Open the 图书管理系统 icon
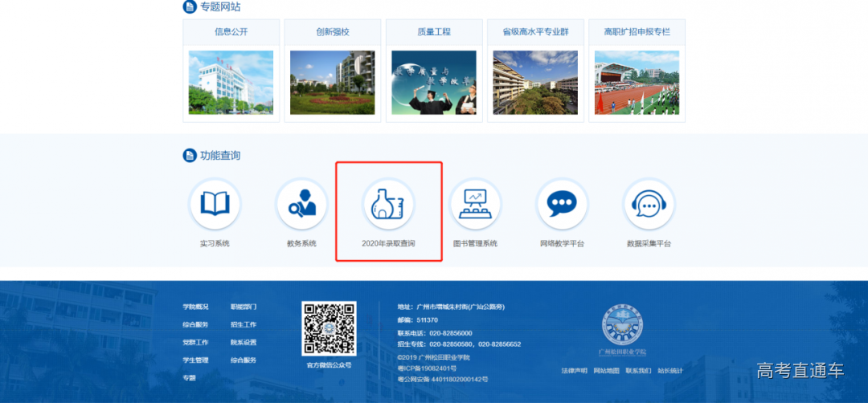The width and height of the screenshot is (868, 403). tap(475, 204)
